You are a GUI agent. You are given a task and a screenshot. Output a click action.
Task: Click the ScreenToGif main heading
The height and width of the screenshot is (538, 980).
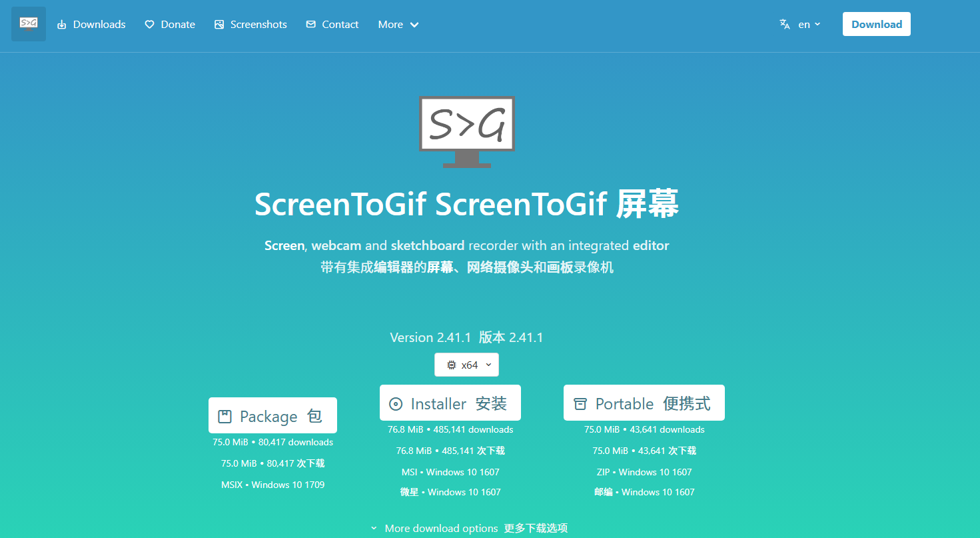tap(466, 204)
